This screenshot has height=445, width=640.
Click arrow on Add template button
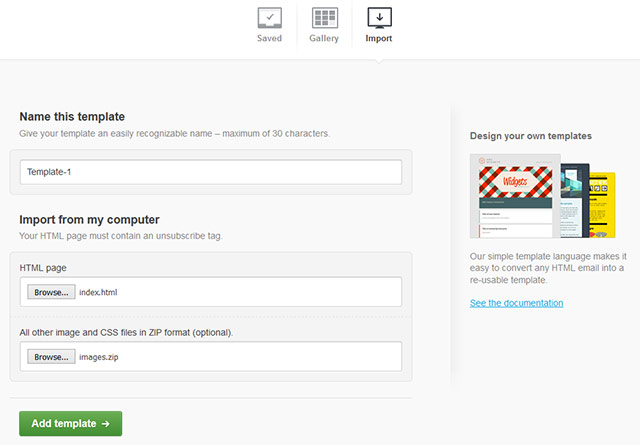[105, 423]
